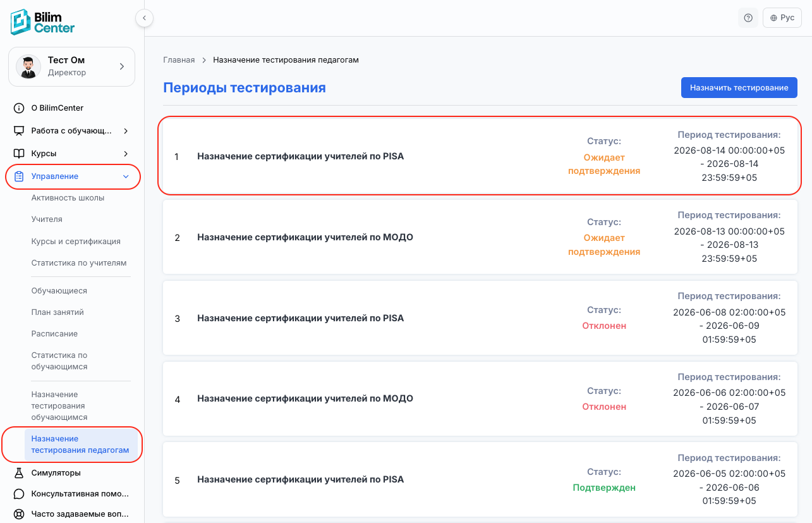This screenshot has height=523, width=812.
Task: Click the Назначить тестирование button
Action: coord(739,88)
